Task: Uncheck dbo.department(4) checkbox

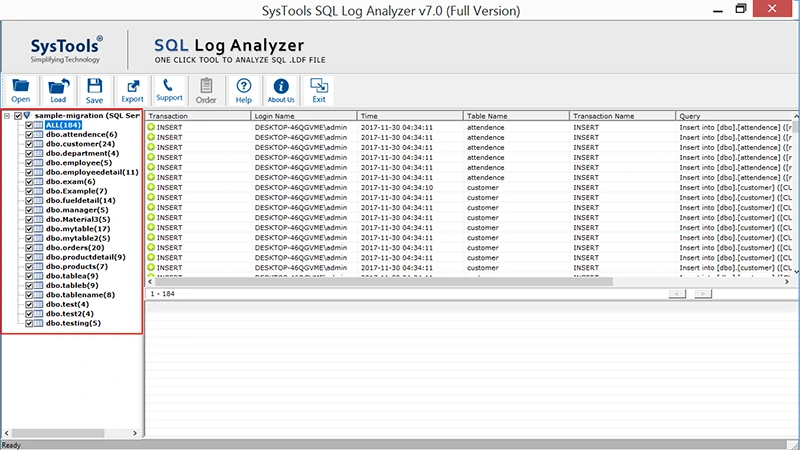Action: coord(29,154)
